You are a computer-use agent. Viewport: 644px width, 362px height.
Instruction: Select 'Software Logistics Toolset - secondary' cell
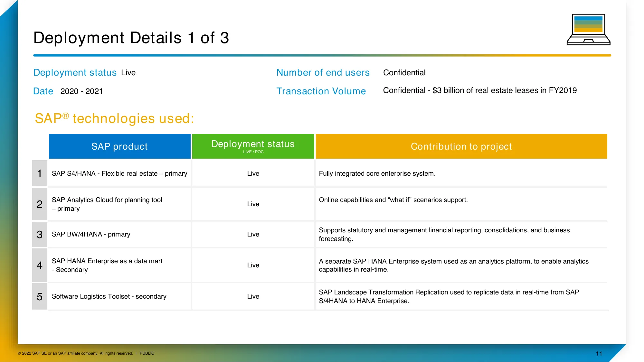click(x=119, y=296)
